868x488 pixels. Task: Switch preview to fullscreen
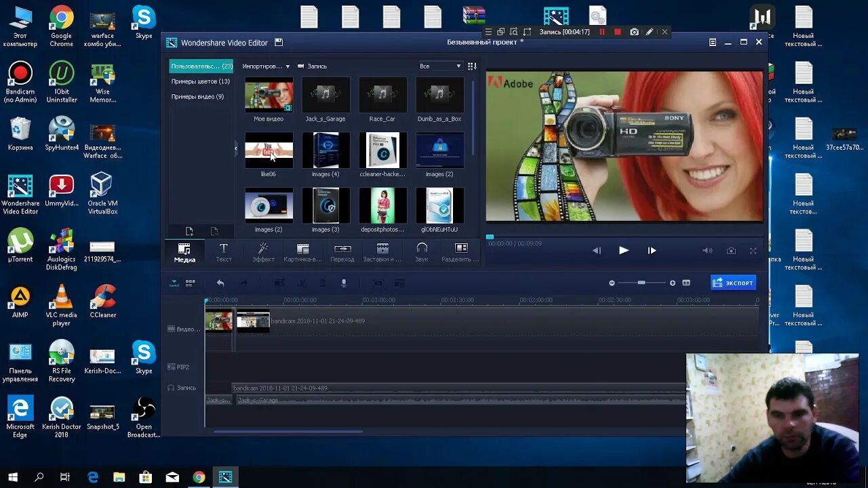753,250
